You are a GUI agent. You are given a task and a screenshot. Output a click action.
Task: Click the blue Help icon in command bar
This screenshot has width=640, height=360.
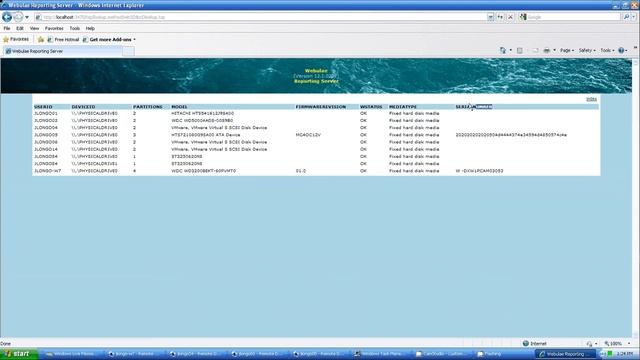pyautogui.click(x=622, y=50)
